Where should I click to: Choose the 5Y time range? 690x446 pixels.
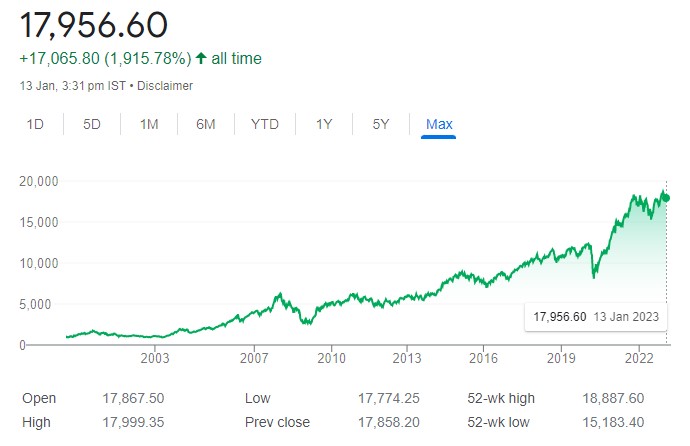[x=381, y=124]
